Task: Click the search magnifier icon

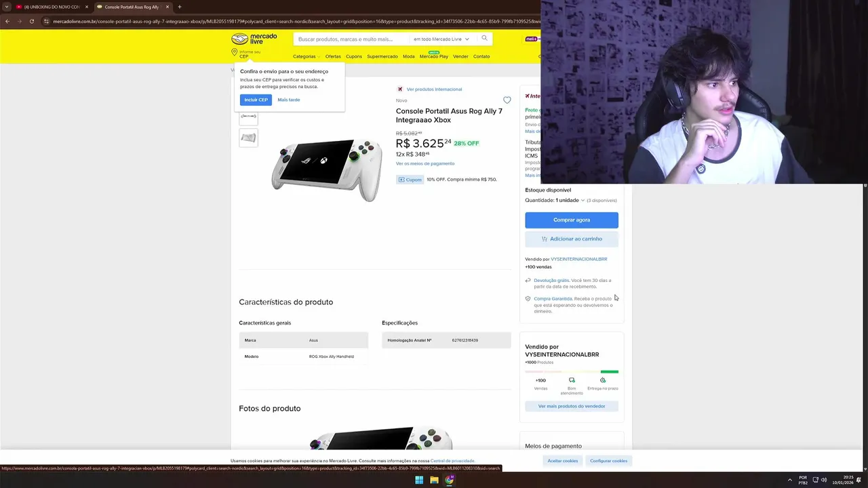Action: [484, 39]
